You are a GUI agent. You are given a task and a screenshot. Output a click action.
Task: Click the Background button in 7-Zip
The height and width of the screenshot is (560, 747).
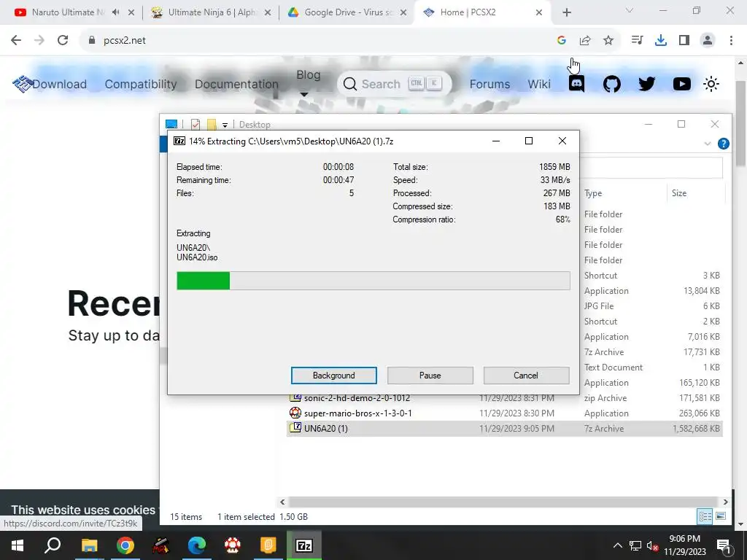tap(333, 376)
